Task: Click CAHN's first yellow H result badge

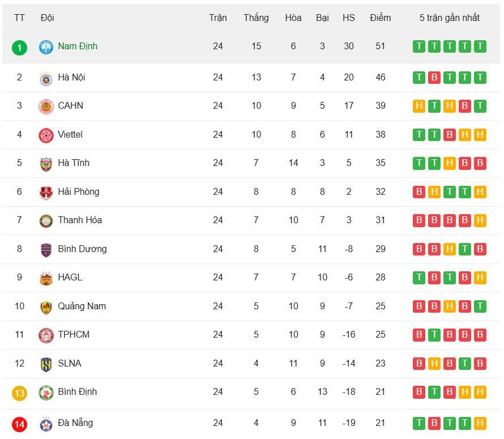Action: coord(419,106)
